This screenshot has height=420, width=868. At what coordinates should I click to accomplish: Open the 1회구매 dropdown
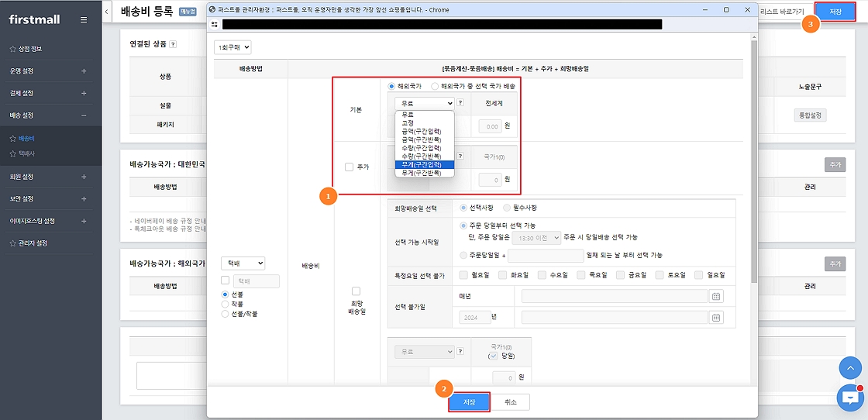232,47
